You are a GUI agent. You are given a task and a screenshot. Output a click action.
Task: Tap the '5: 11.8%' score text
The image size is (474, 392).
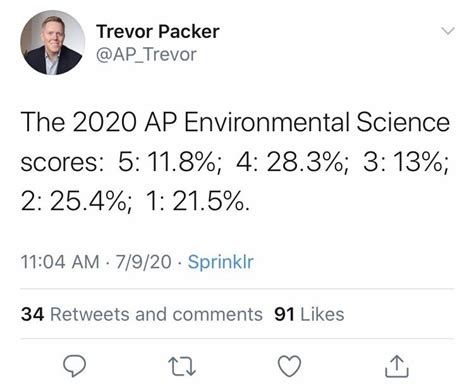170,162
